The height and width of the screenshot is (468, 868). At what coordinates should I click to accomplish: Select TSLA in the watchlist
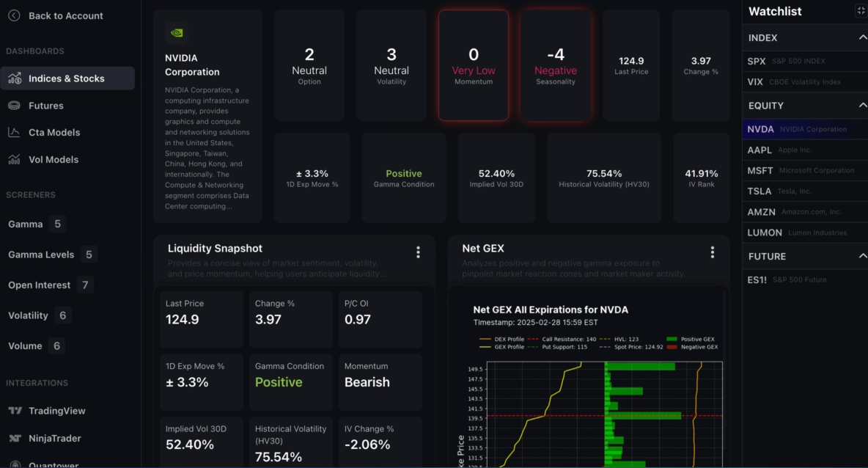(805, 191)
